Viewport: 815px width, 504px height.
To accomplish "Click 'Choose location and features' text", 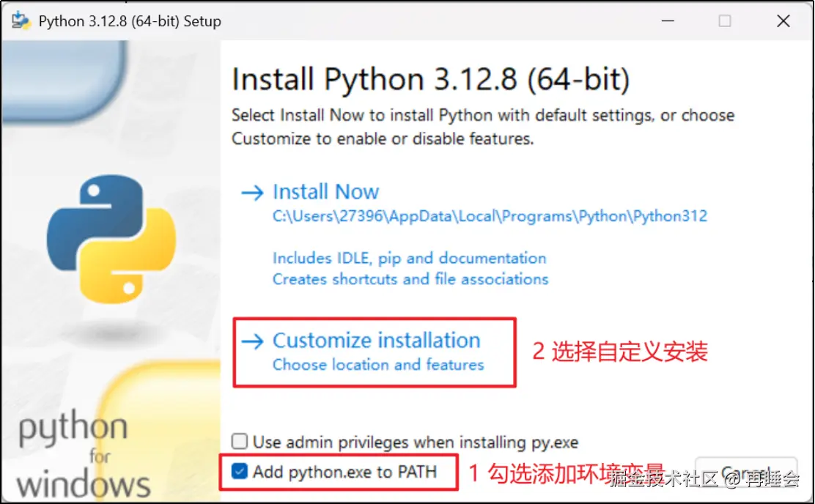I will point(378,365).
